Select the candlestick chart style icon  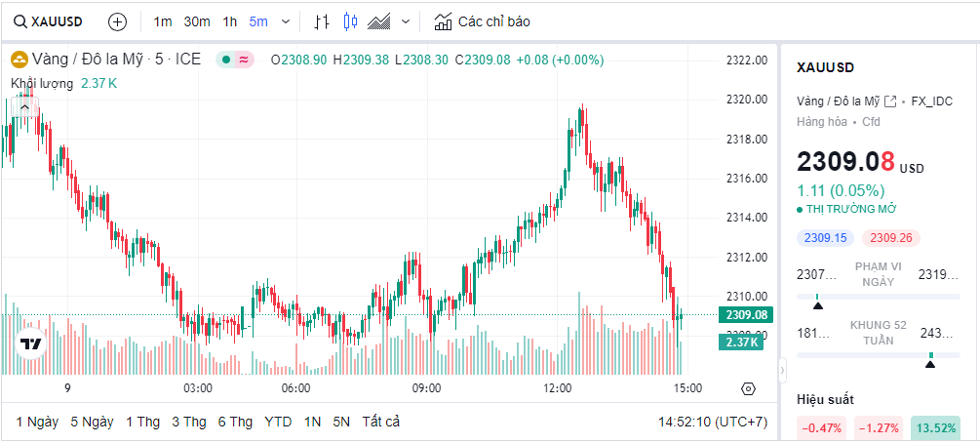[351, 21]
